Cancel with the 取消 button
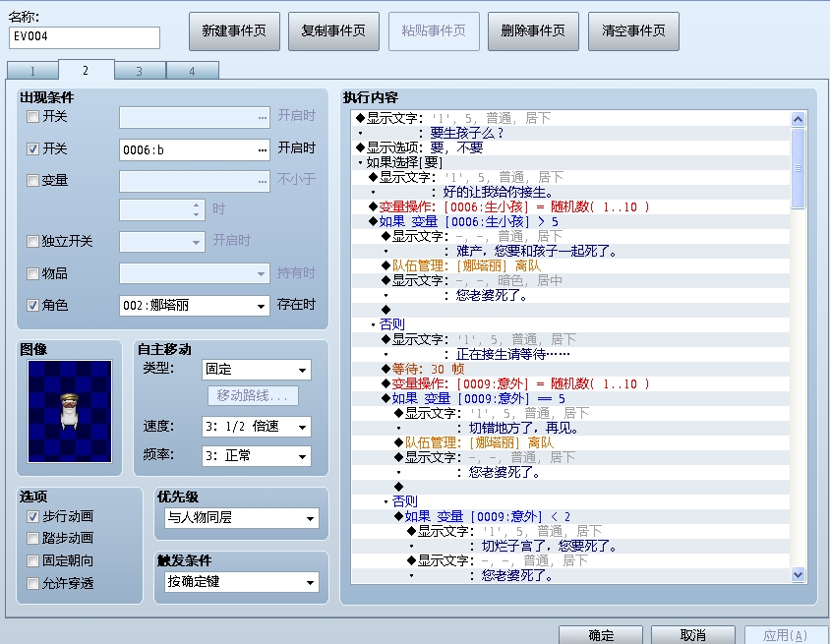 [x=693, y=634]
